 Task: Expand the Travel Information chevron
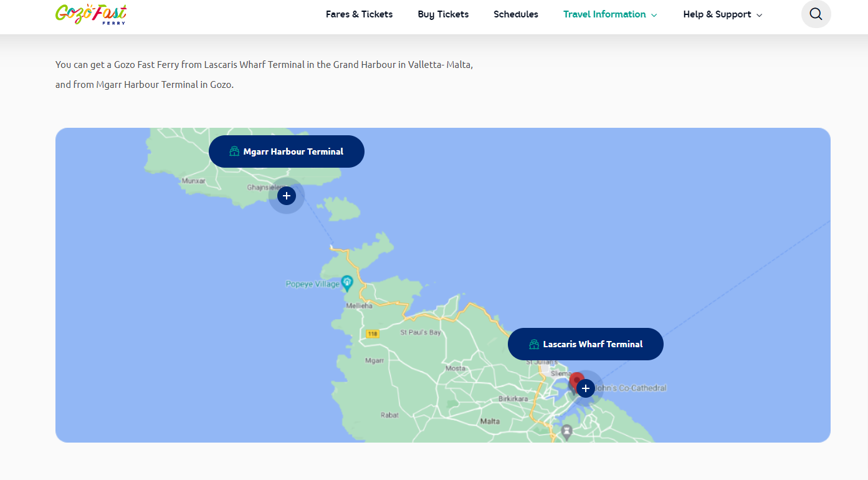[654, 15]
